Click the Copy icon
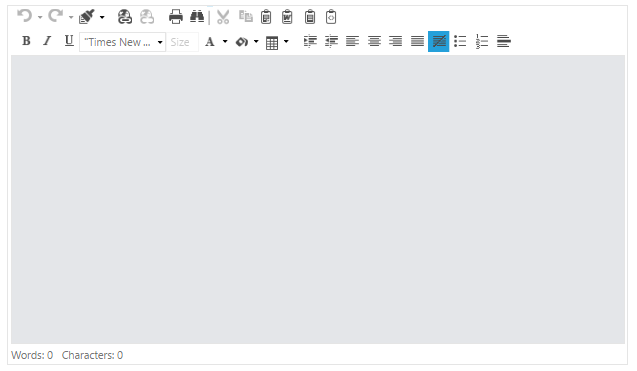Screen dimensions: 637x371 245,17
